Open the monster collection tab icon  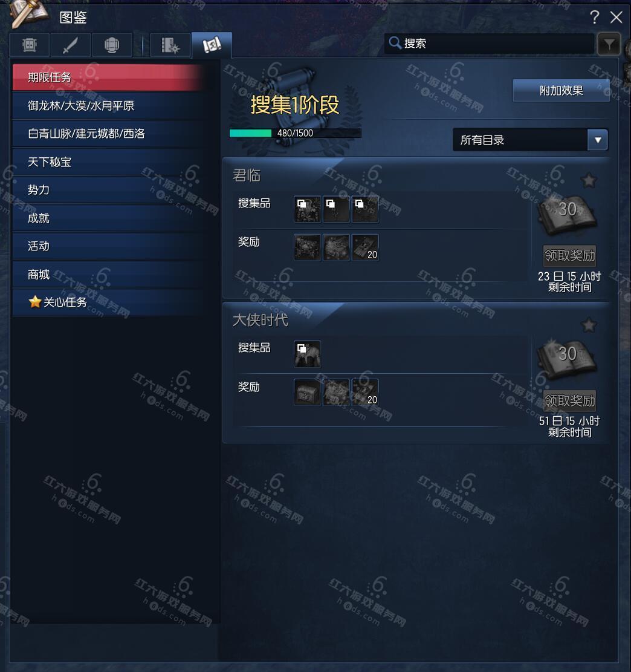pyautogui.click(x=30, y=45)
